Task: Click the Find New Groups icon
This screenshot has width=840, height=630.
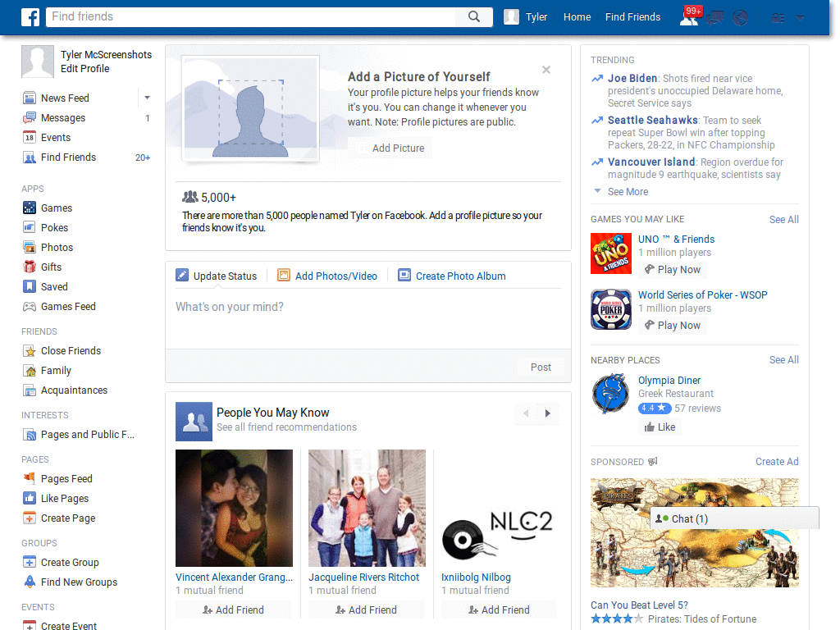Action: (30, 582)
